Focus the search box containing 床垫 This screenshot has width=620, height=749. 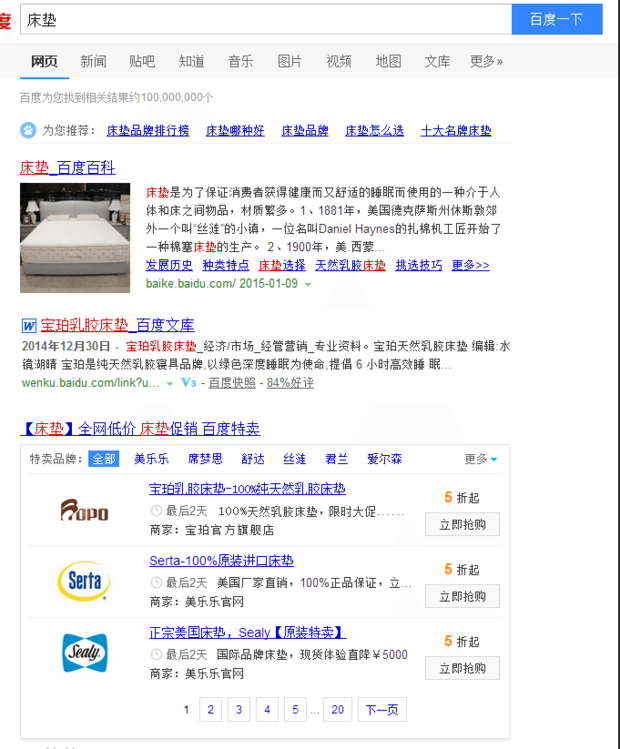pyautogui.click(x=266, y=20)
